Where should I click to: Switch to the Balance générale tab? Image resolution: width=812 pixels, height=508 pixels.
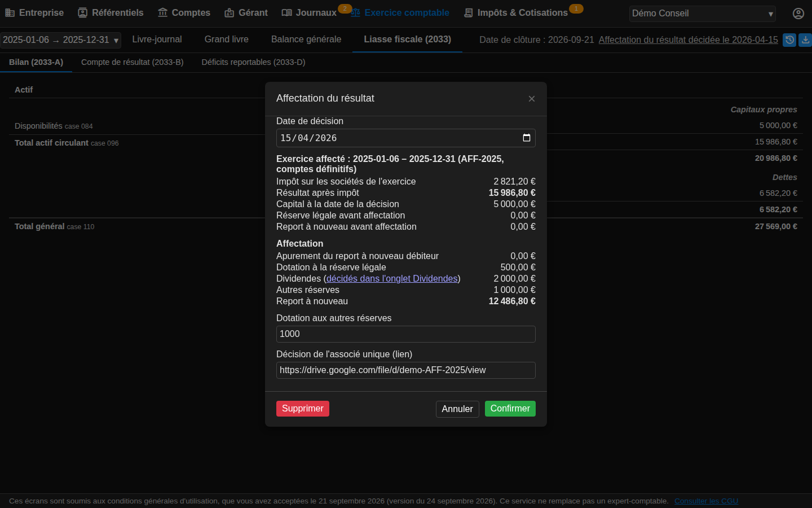point(306,40)
